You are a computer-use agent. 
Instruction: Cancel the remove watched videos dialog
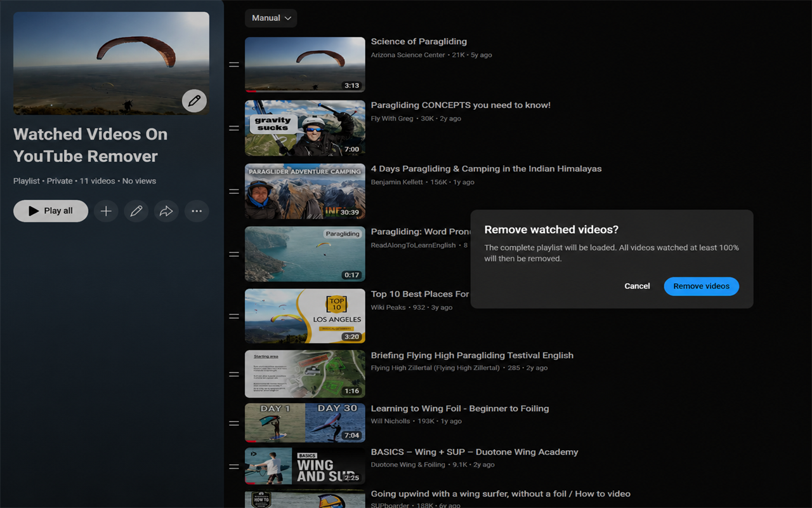click(637, 286)
